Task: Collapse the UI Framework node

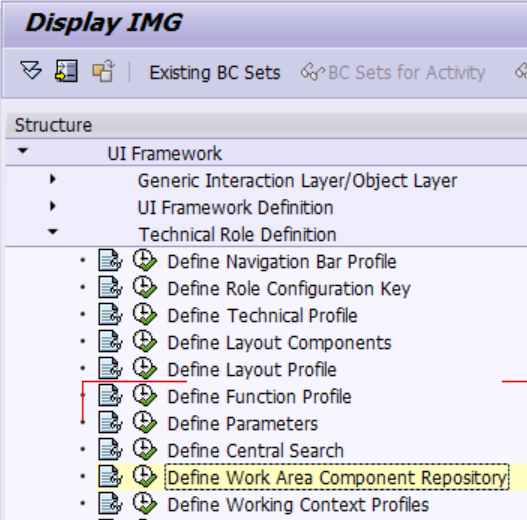Action: 23,151
